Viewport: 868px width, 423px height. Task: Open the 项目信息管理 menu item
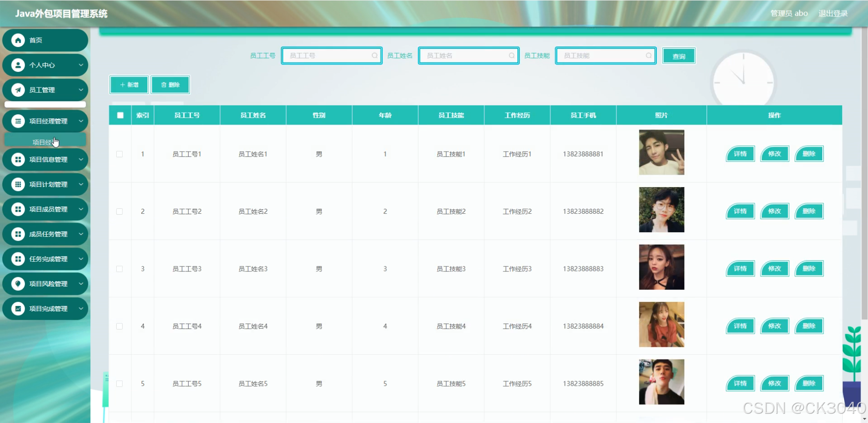click(45, 160)
